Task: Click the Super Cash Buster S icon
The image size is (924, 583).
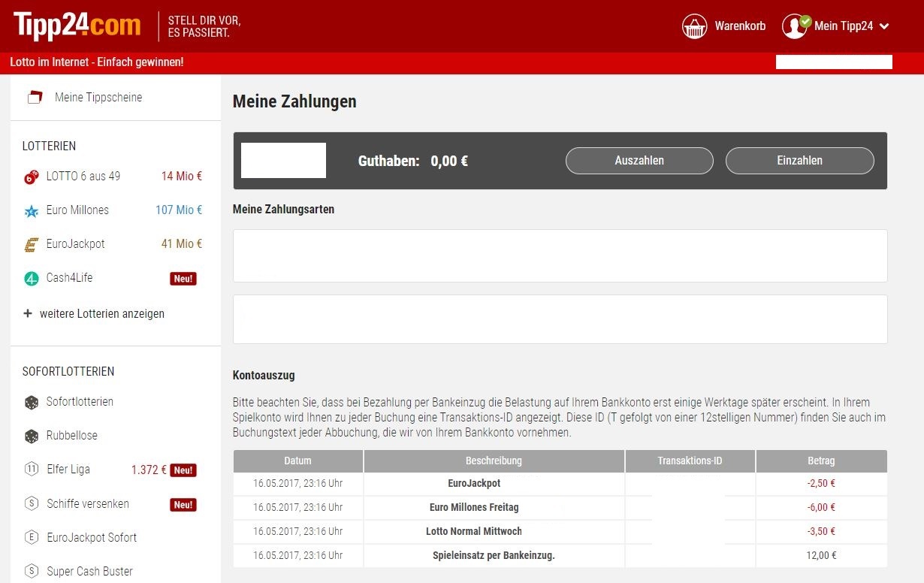Action: (x=32, y=572)
